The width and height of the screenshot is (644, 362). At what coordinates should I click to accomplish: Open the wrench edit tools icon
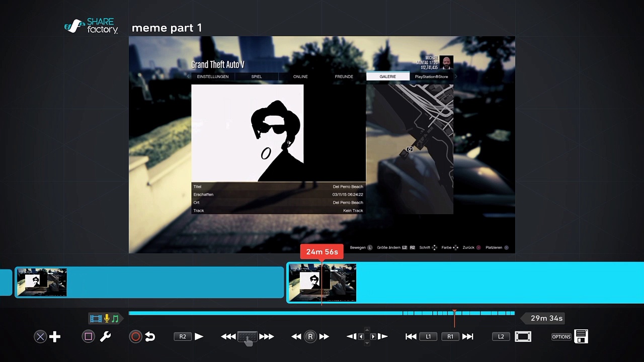(105, 337)
